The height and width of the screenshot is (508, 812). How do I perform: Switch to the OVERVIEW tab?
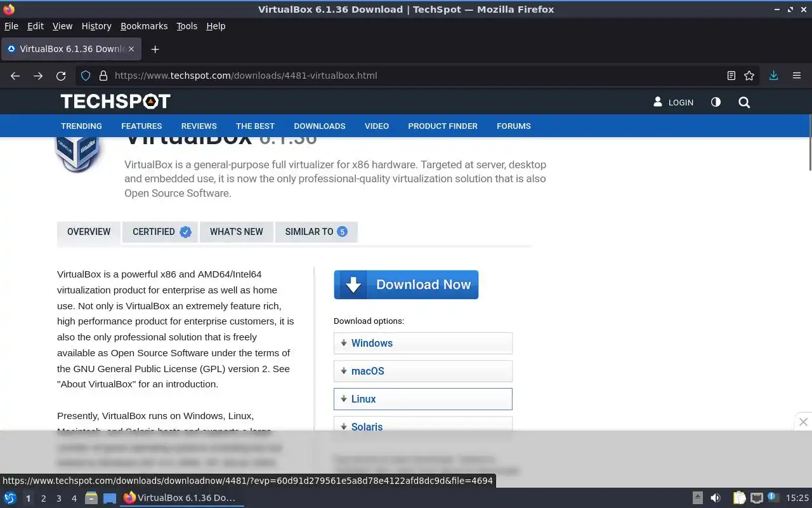[89, 232]
